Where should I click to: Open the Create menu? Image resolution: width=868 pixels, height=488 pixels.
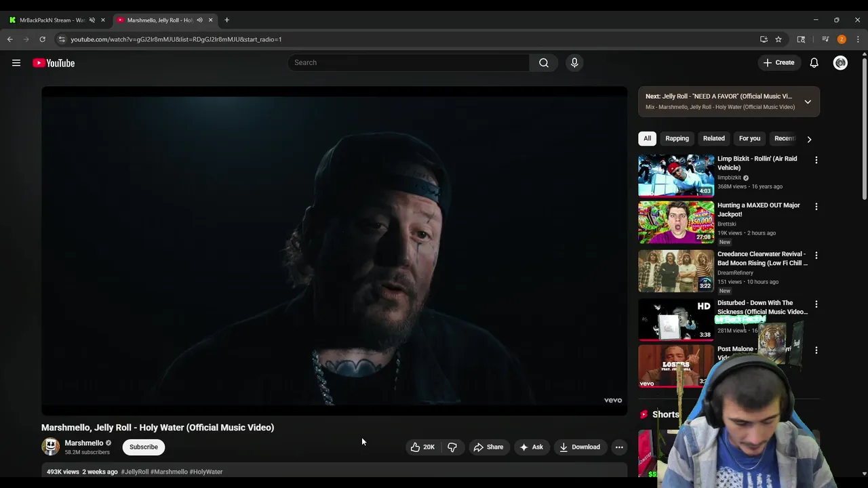point(778,62)
